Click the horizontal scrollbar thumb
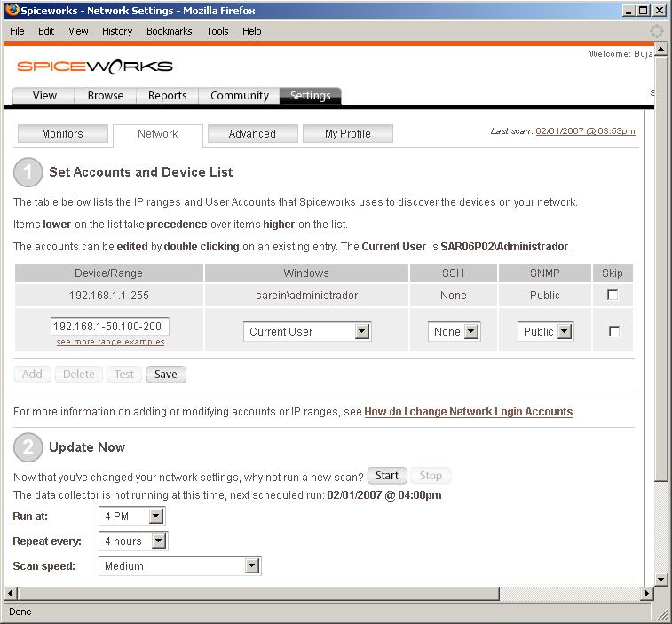This screenshot has height=624, width=672. (258, 594)
